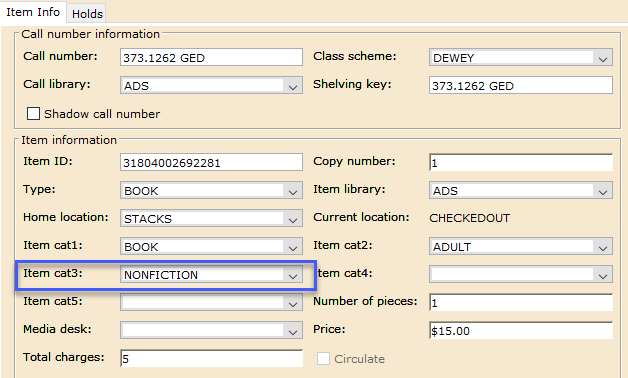Expand the Home location STACKS dropdown

[x=211, y=219]
